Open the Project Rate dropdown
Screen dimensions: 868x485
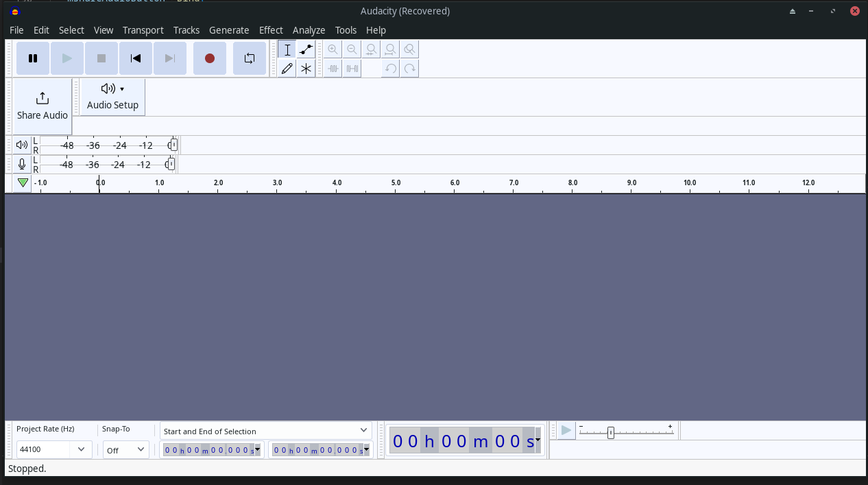53,449
